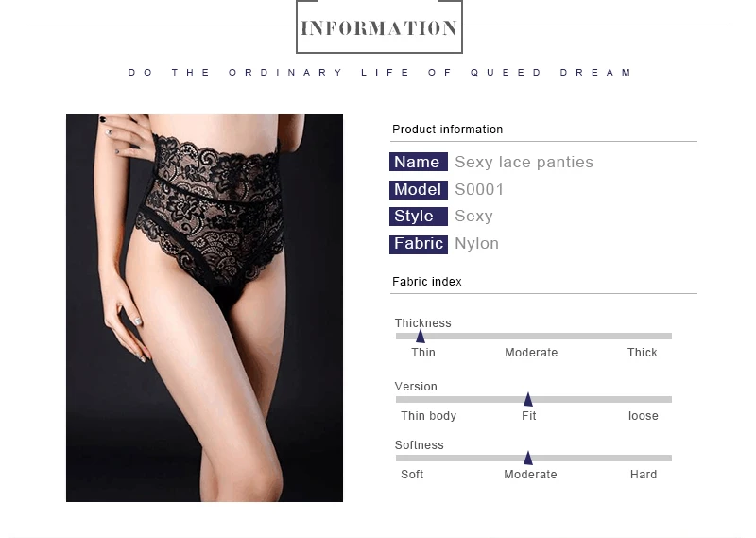Click 'Thin body' label under Version

(428, 416)
